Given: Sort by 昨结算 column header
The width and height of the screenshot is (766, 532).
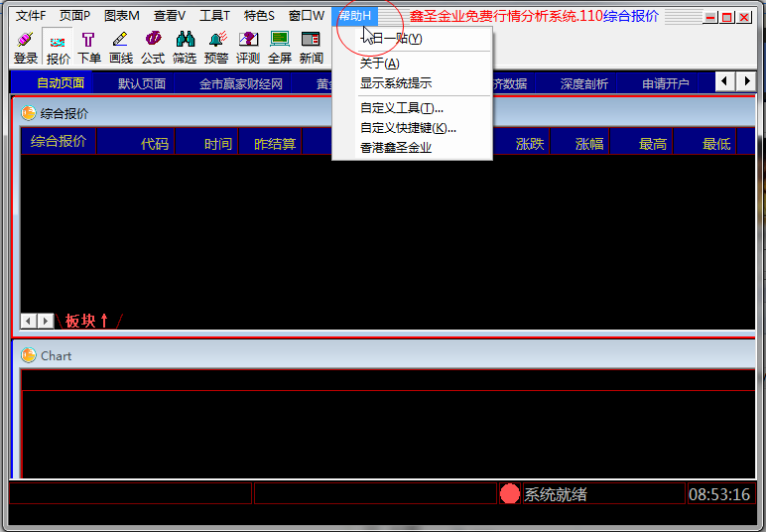Looking at the screenshot, I should click(270, 143).
